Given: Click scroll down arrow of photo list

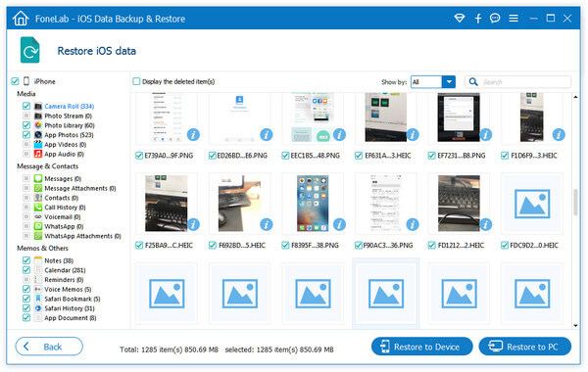Looking at the screenshot, I should [x=575, y=326].
